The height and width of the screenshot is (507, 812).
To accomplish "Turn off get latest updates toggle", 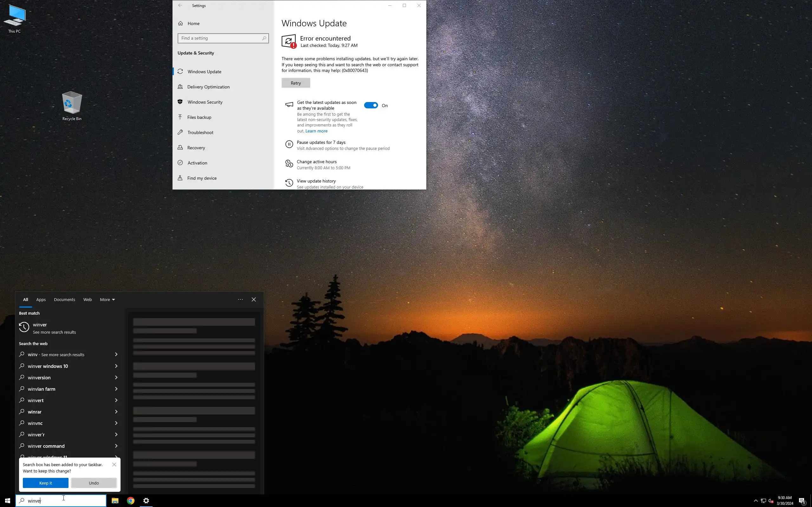I will pos(371,105).
